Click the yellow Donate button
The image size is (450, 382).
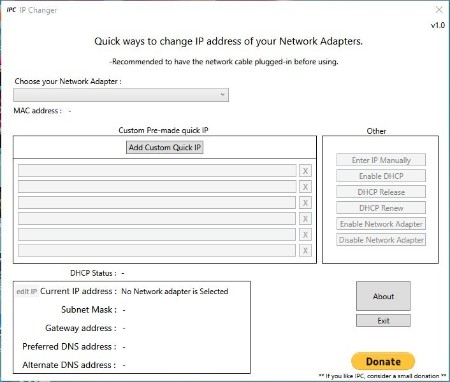[383, 361]
